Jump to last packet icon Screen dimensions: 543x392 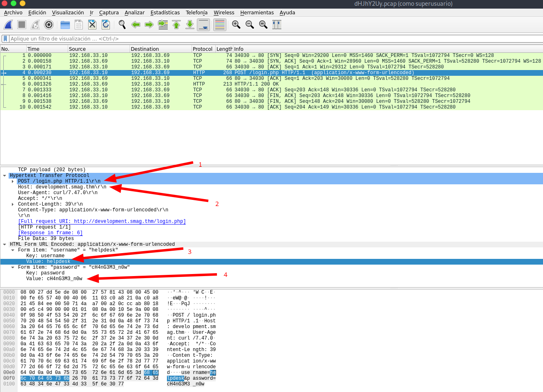[x=190, y=25]
